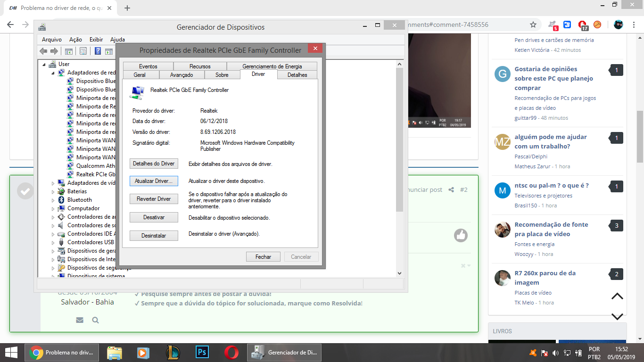The width and height of the screenshot is (644, 362).
Task: Open a new Chrome tab with plus button
Action: click(127, 8)
